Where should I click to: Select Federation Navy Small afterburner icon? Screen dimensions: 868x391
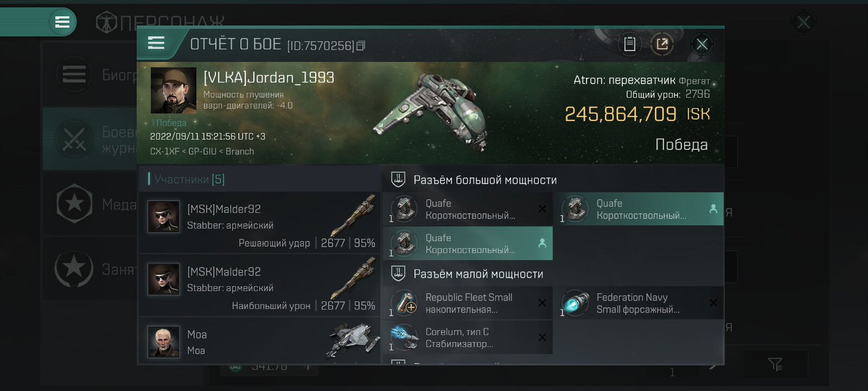pos(576,303)
